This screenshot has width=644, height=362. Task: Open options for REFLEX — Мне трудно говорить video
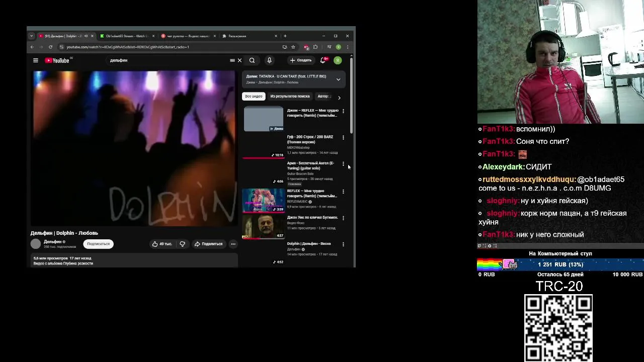coord(343,192)
